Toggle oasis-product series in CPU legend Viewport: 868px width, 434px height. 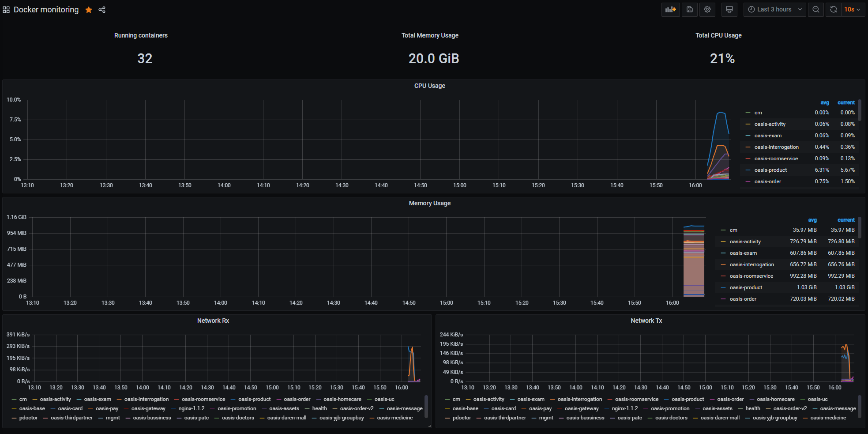(770, 170)
